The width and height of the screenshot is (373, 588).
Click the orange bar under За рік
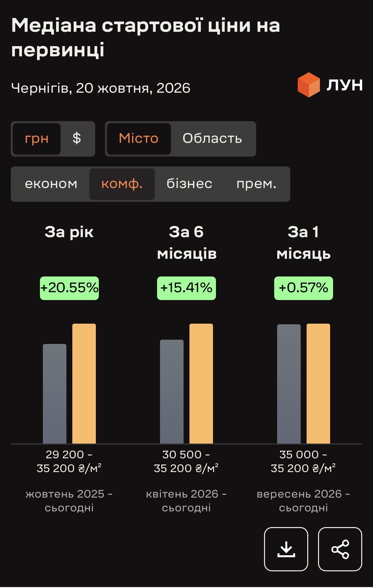[x=84, y=384]
